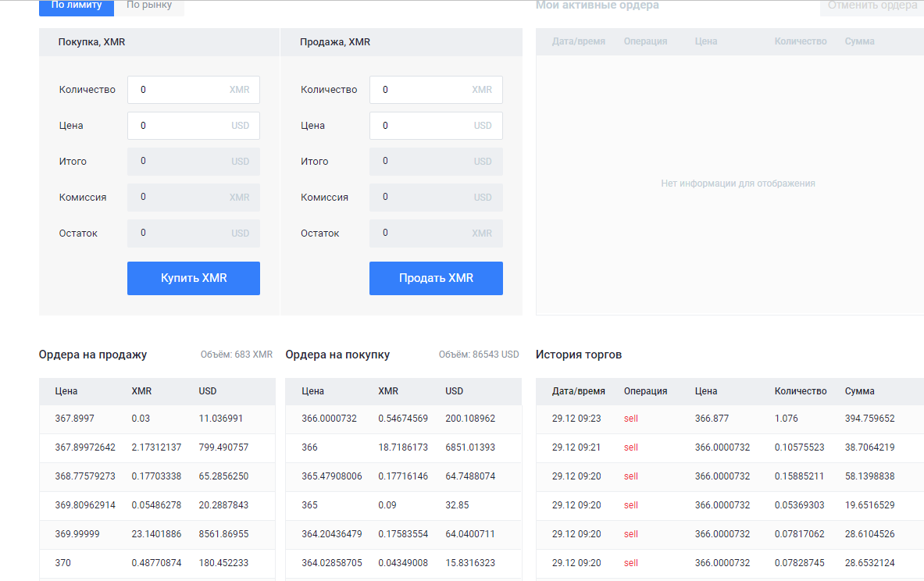This screenshot has width=924, height=581.
Task: Select the buy order at price 365
Action: point(403,505)
